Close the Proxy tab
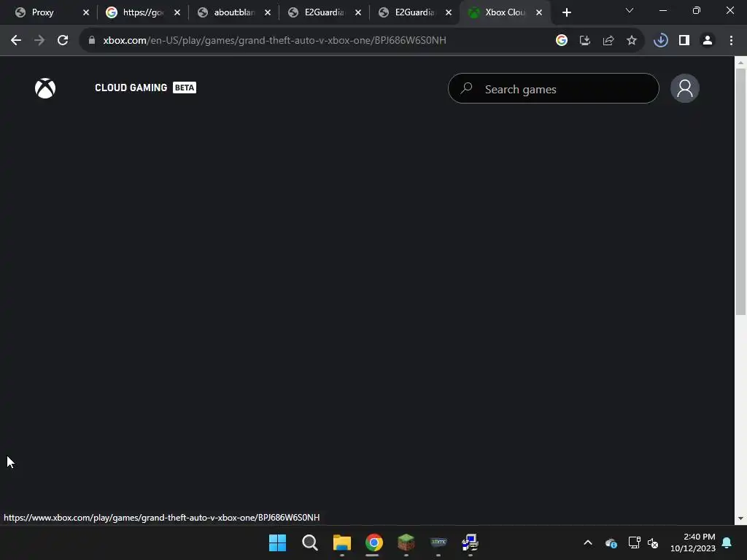This screenshot has height=560, width=747. pos(86,12)
